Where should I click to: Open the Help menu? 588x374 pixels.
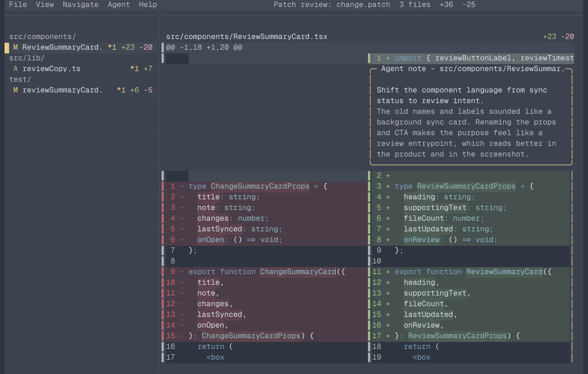click(x=148, y=5)
